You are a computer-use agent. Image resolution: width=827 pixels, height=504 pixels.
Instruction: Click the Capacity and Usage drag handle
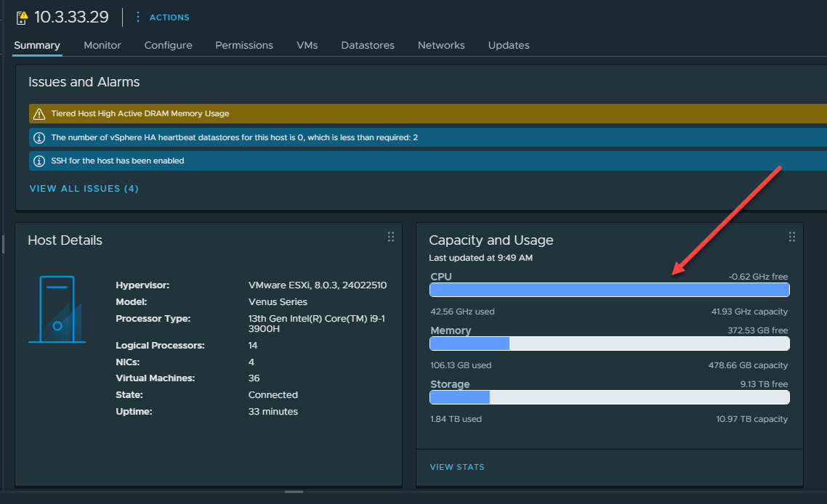[792, 237]
